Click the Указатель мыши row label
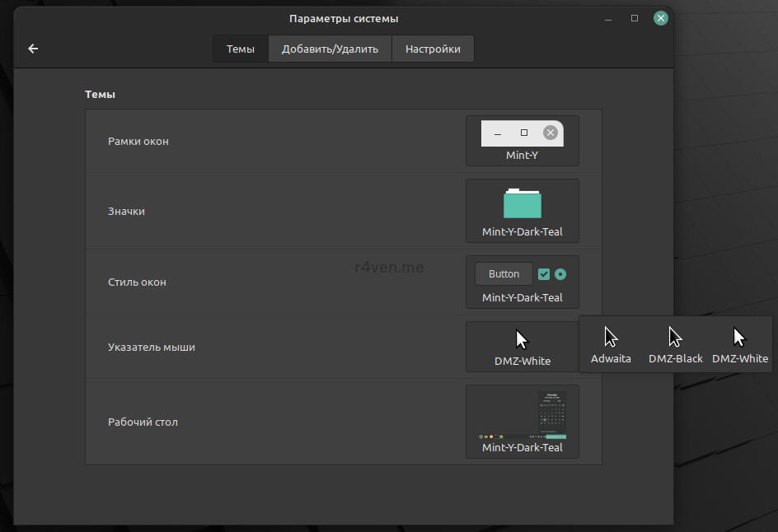 152,348
